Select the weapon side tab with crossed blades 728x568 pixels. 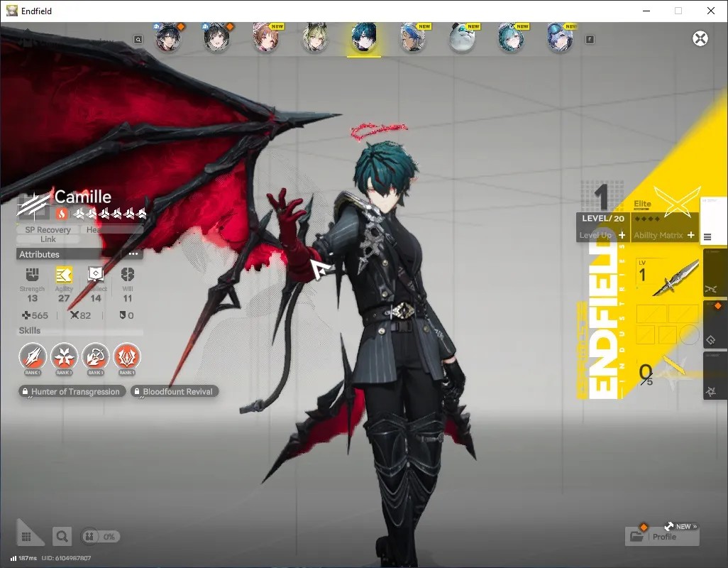[714, 273]
